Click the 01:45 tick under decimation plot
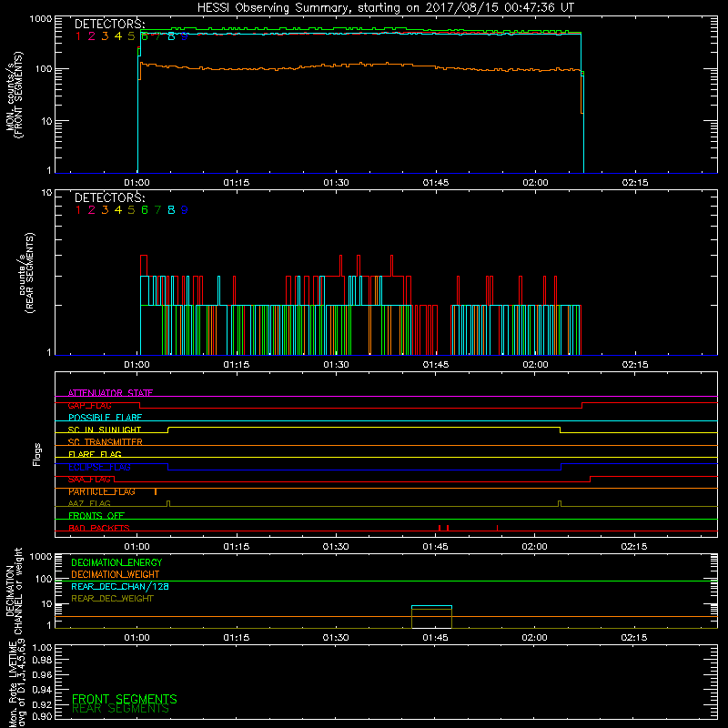 tap(436, 638)
